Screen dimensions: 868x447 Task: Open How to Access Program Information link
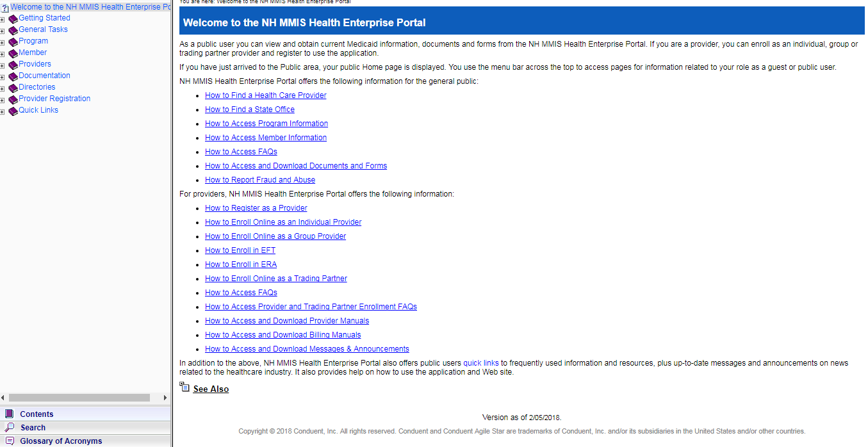pyautogui.click(x=266, y=124)
